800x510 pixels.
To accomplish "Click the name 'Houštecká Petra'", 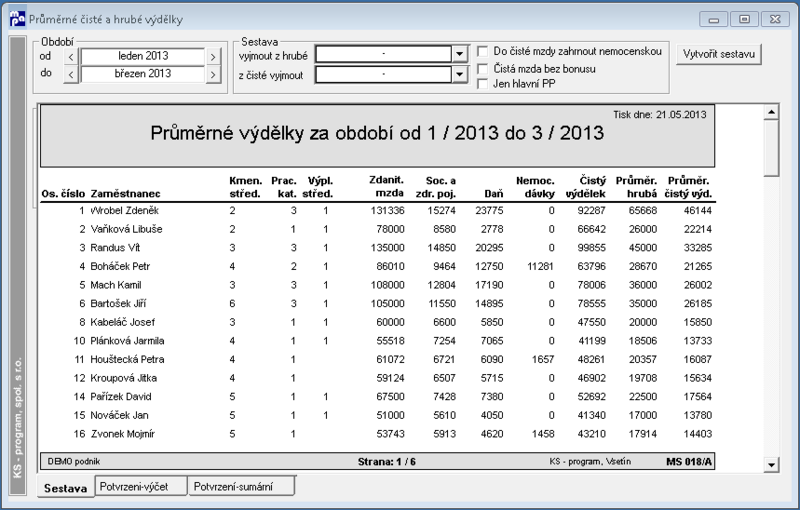I will point(127,360).
